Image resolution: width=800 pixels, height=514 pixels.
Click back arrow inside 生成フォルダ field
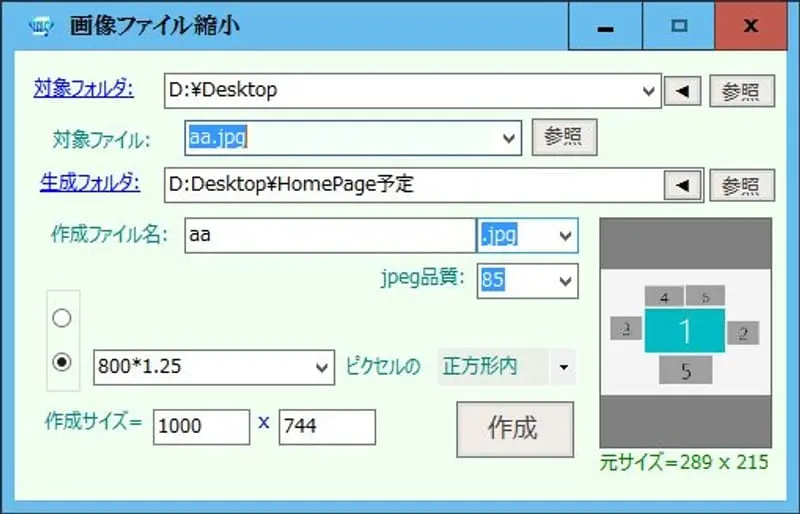point(683,186)
